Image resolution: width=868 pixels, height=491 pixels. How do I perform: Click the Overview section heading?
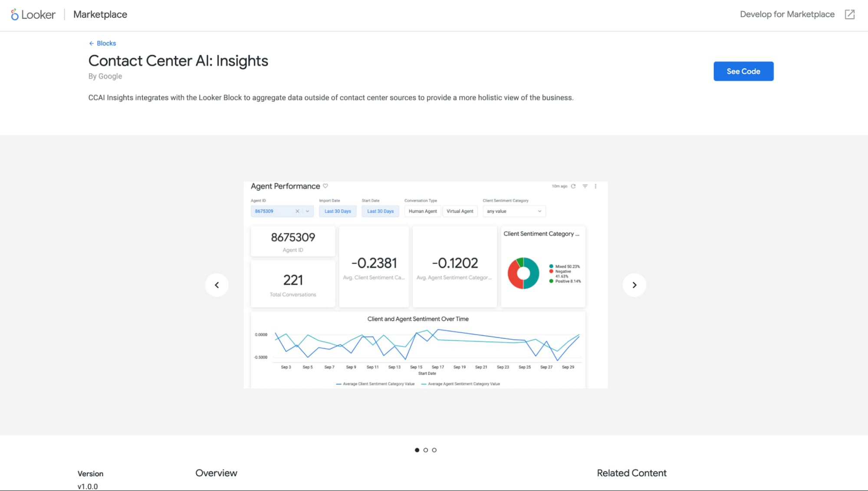pos(216,473)
